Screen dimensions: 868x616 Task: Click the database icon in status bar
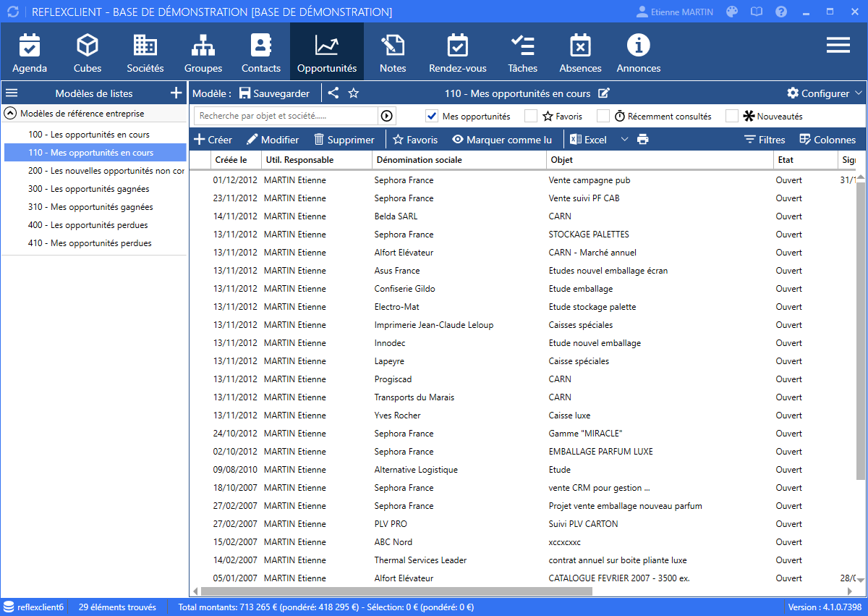click(x=9, y=607)
